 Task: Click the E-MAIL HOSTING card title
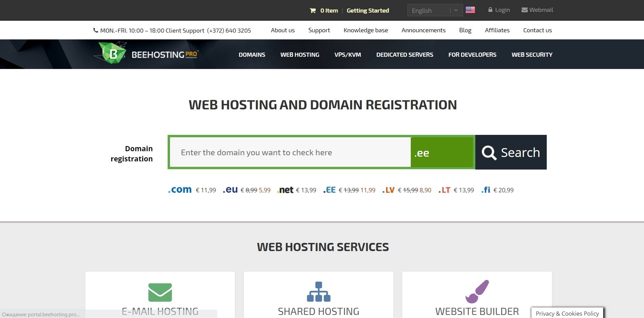pos(160,311)
